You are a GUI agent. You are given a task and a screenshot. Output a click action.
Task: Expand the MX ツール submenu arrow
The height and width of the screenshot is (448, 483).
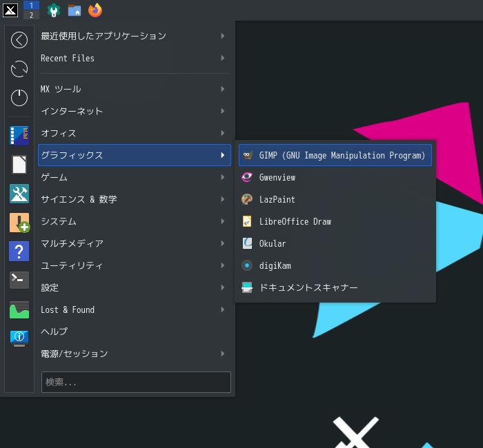click(223, 89)
